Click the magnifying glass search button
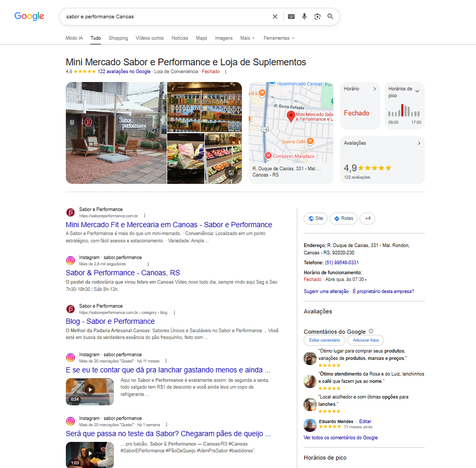The image size is (476, 468). coord(330,16)
